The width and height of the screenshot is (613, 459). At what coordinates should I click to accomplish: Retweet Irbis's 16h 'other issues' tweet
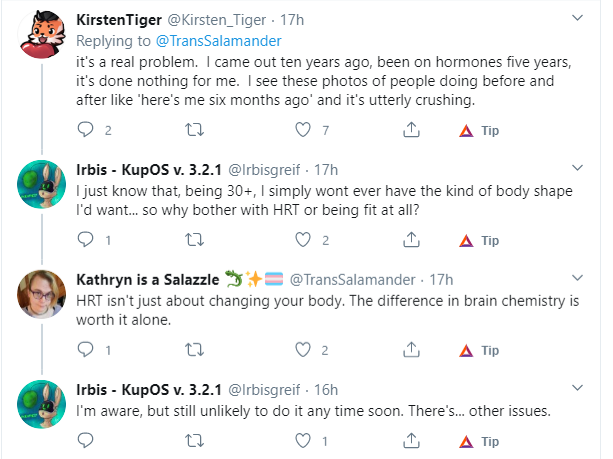pyautogui.click(x=194, y=441)
